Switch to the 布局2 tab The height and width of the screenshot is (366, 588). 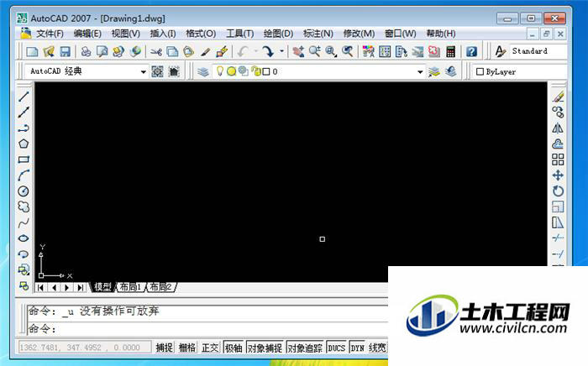point(161,287)
